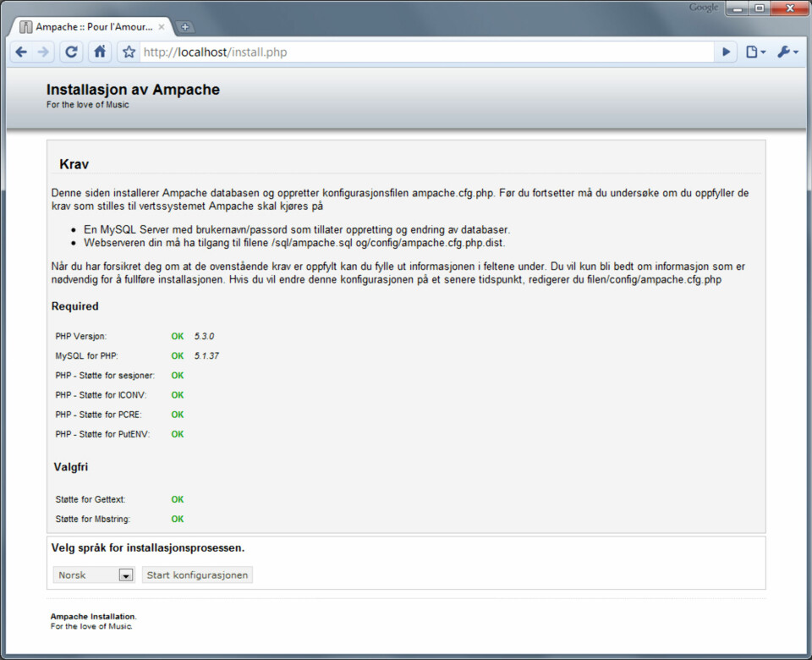
Task: Select the Ampache :: Pour l'Amour tab
Action: tap(92, 27)
